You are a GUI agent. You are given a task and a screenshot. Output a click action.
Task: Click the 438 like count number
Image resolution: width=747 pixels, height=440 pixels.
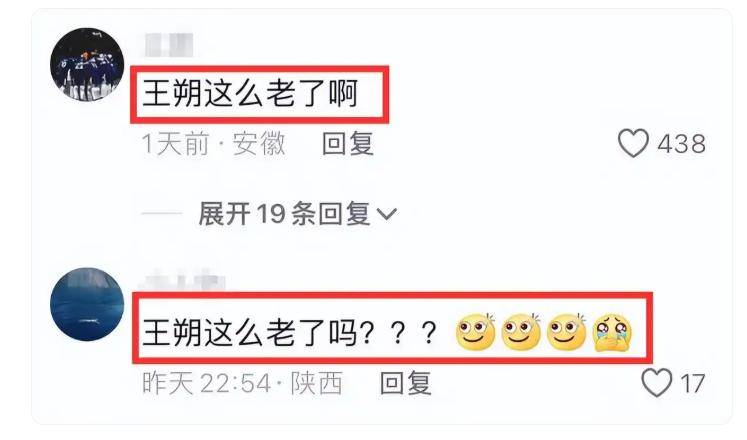[x=681, y=144]
